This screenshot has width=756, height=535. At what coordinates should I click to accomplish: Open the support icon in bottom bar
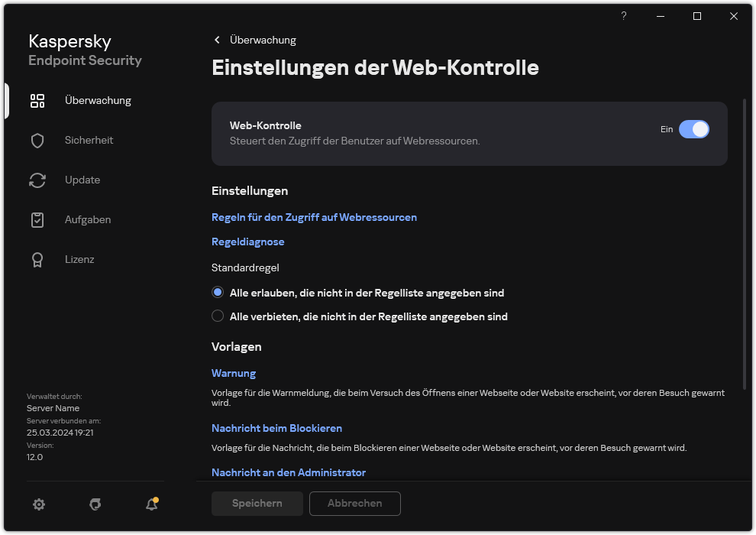(95, 504)
